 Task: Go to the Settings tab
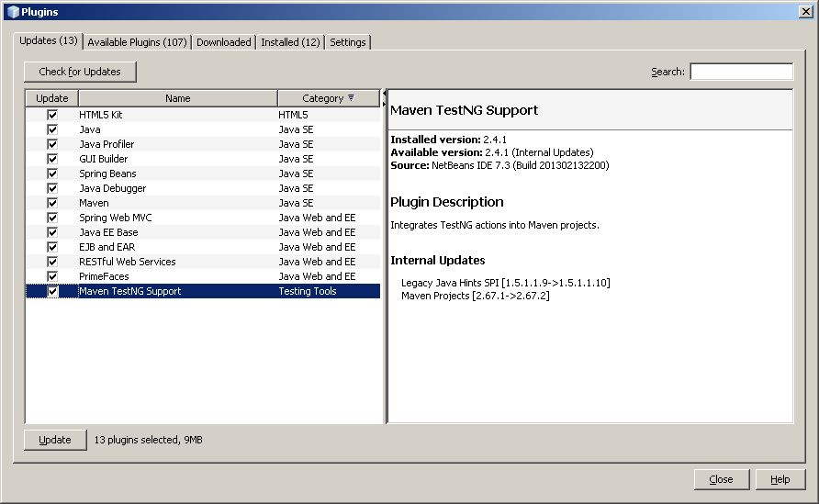pyautogui.click(x=347, y=42)
